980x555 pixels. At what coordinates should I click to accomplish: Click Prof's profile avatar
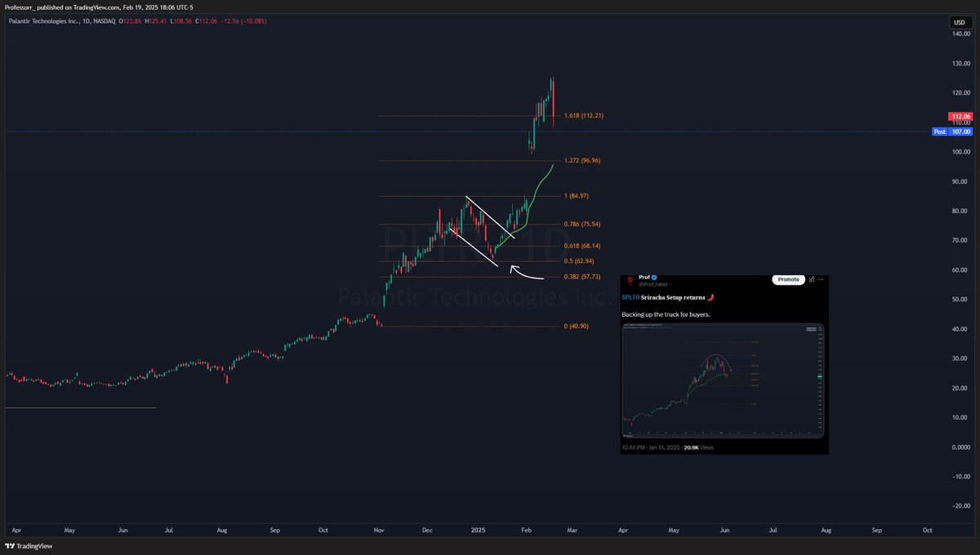[630, 281]
